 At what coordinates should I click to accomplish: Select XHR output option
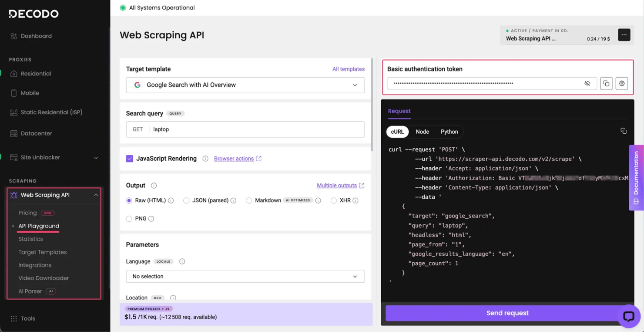[334, 200]
